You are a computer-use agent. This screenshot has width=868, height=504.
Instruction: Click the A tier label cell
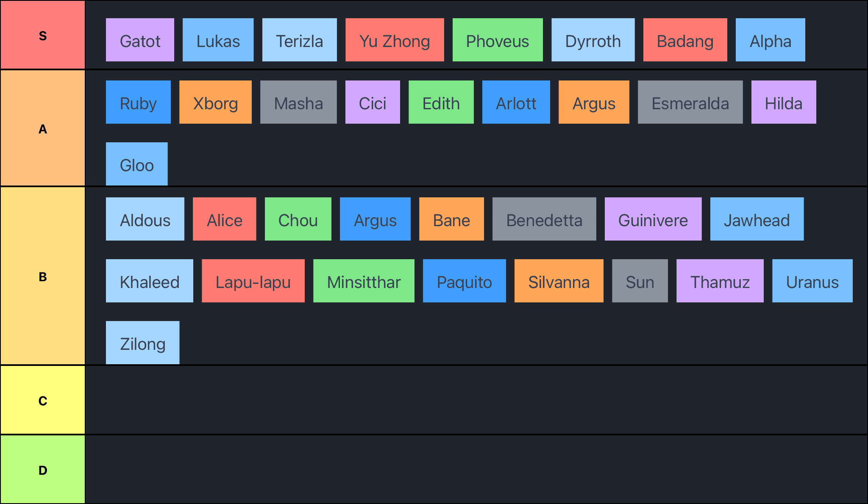pyautogui.click(x=42, y=128)
